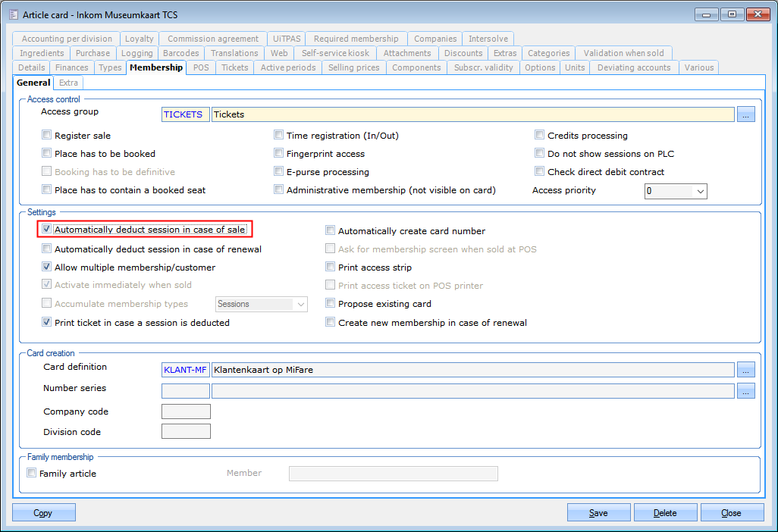The height and width of the screenshot is (532, 778).
Task: Enable Print access strip option
Action: [x=331, y=268]
